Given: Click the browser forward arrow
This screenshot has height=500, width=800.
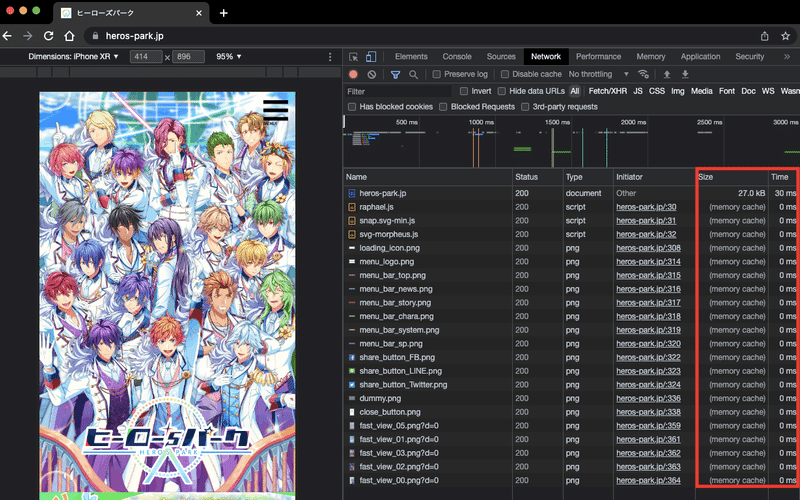Looking at the screenshot, I should tap(28, 36).
